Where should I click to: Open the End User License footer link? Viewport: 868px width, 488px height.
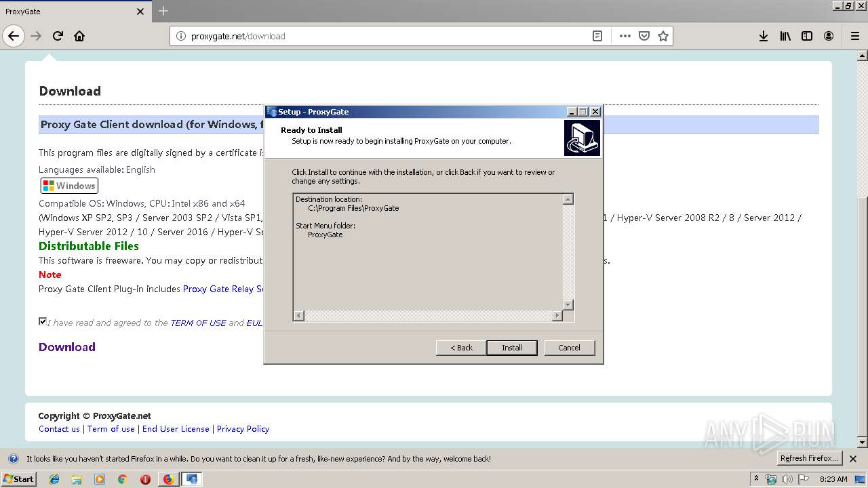pos(176,429)
